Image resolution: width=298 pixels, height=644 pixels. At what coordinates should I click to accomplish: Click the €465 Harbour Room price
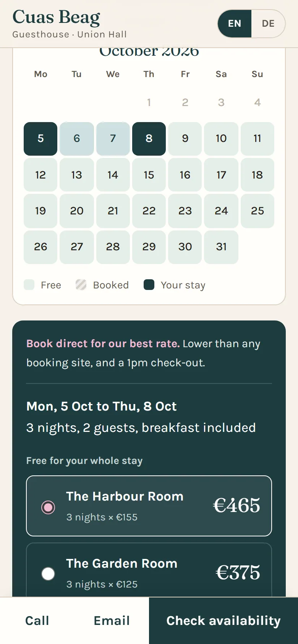(236, 506)
